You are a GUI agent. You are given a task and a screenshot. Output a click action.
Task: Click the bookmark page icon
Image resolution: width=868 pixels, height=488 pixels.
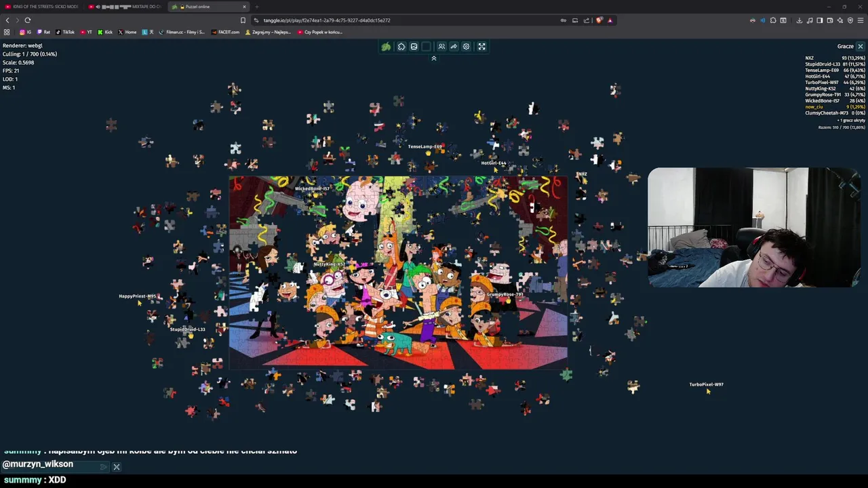tap(243, 20)
